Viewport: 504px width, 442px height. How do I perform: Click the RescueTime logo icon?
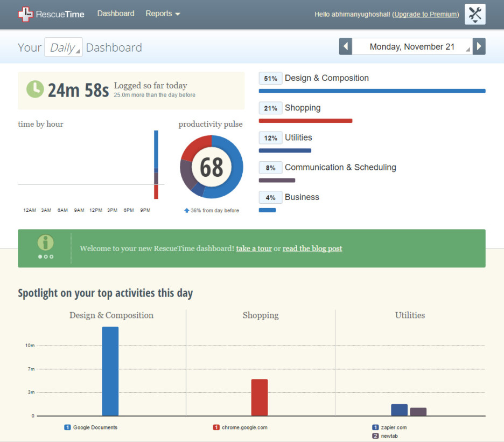click(x=25, y=14)
